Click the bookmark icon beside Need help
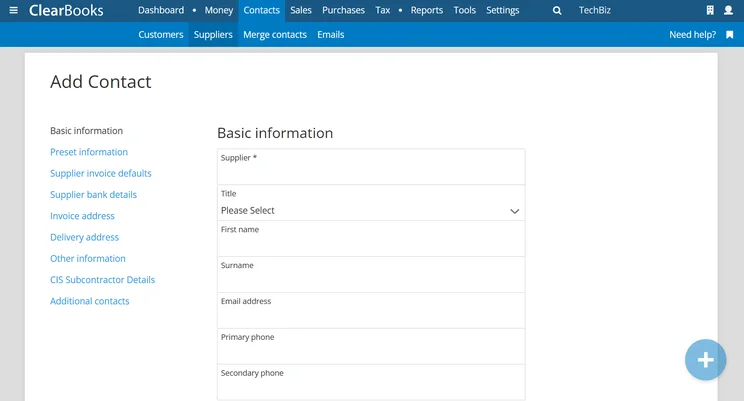744x401 pixels. point(730,35)
